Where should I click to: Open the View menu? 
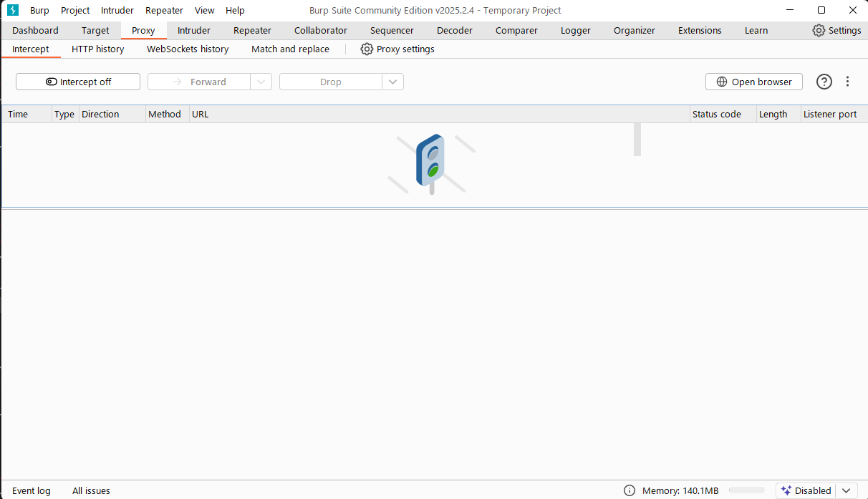tap(205, 10)
